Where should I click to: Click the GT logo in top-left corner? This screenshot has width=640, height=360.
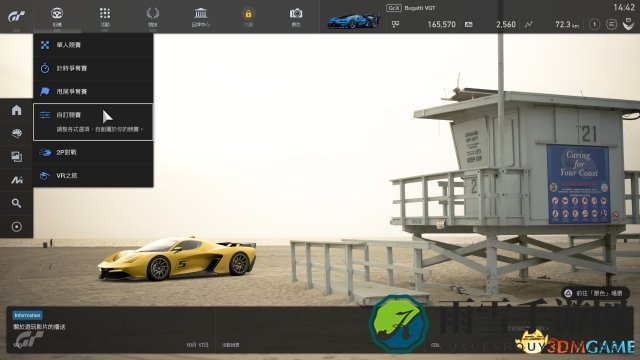pyautogui.click(x=16, y=16)
